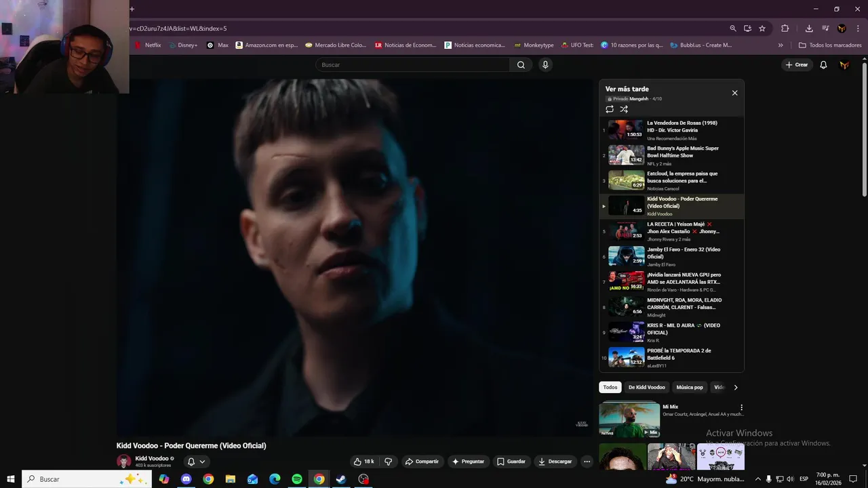This screenshot has height=488, width=868.
Task: Open the Windows Start menu
Action: (10, 479)
